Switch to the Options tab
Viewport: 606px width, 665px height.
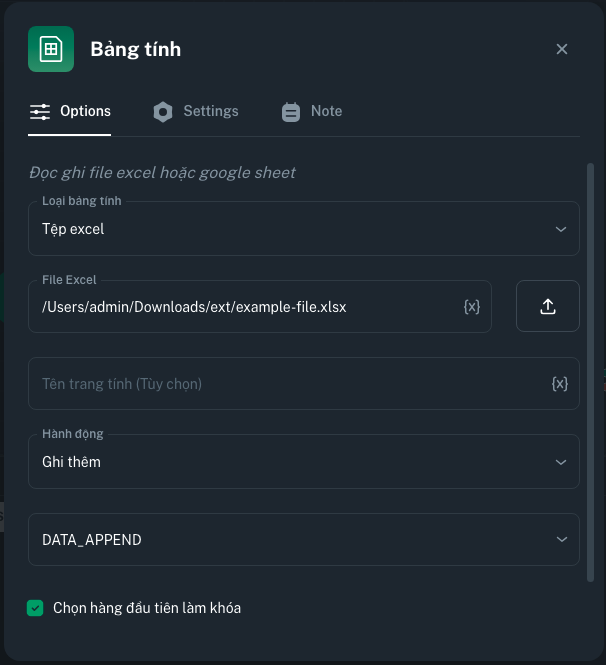click(70, 112)
